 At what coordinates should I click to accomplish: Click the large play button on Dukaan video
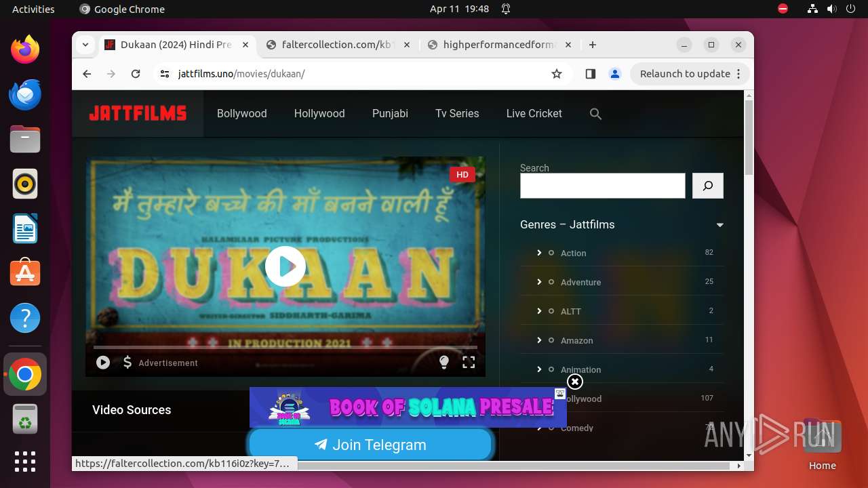(285, 266)
